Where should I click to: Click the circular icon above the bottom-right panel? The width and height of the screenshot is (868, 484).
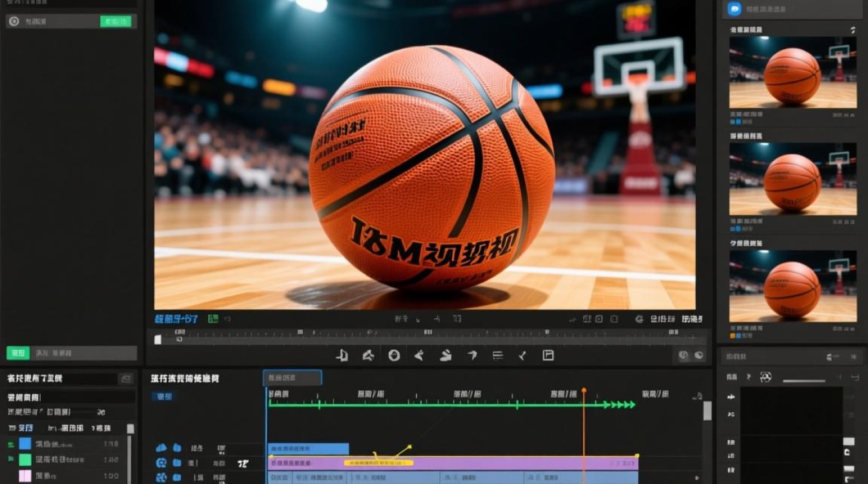point(699,356)
